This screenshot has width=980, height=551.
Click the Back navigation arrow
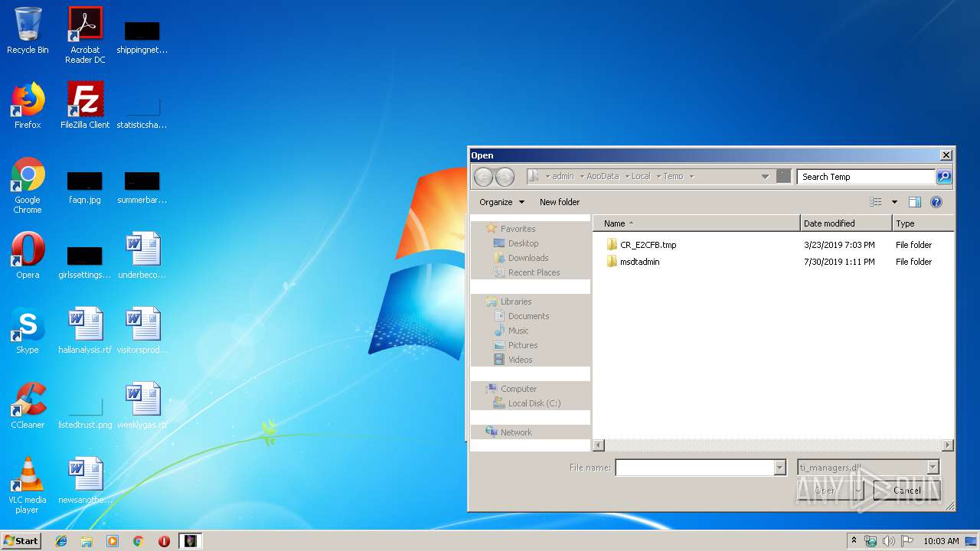point(483,177)
